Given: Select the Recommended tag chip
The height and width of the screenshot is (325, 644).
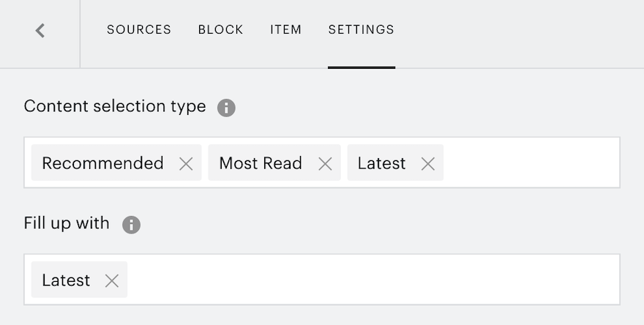Looking at the screenshot, I should [x=102, y=163].
